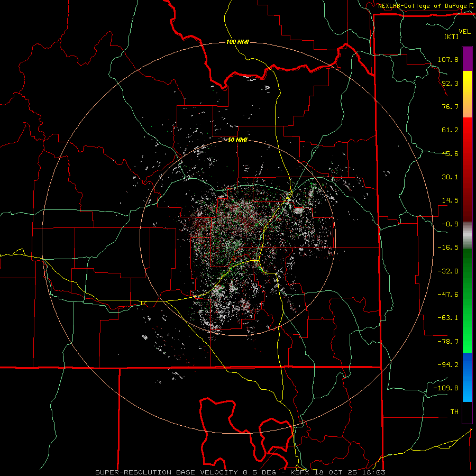Click the -47.6 legend value
Image resolution: width=476 pixels, height=476 pixels.
pyautogui.click(x=448, y=295)
